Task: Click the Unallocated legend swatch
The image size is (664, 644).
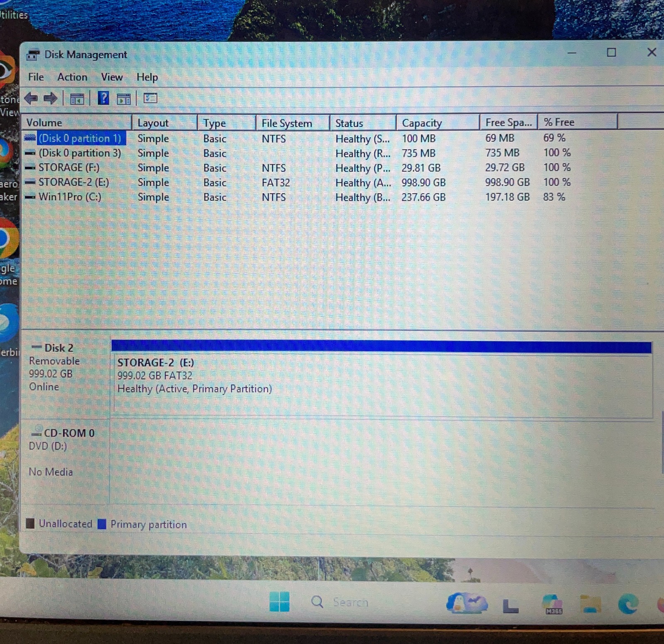Action: (30, 523)
